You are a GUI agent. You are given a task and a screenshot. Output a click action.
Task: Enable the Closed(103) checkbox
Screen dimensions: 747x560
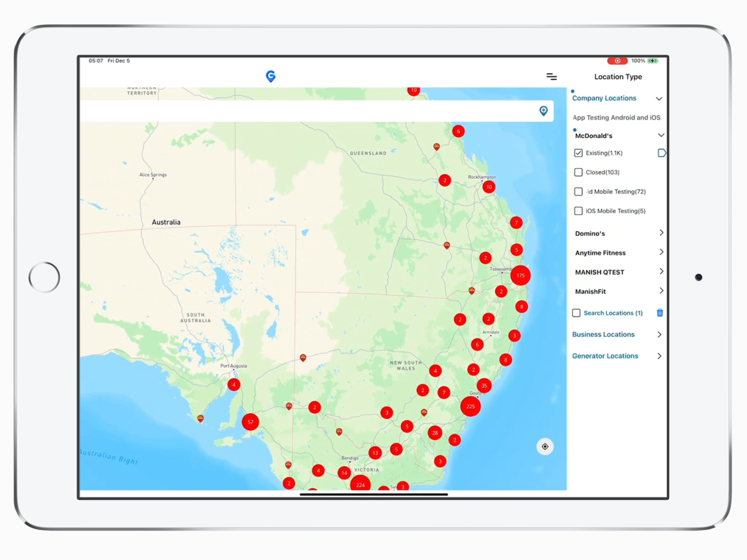[578, 172]
